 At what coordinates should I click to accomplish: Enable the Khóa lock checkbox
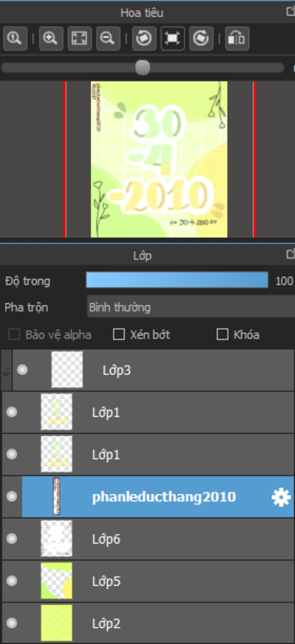pyautogui.click(x=222, y=335)
